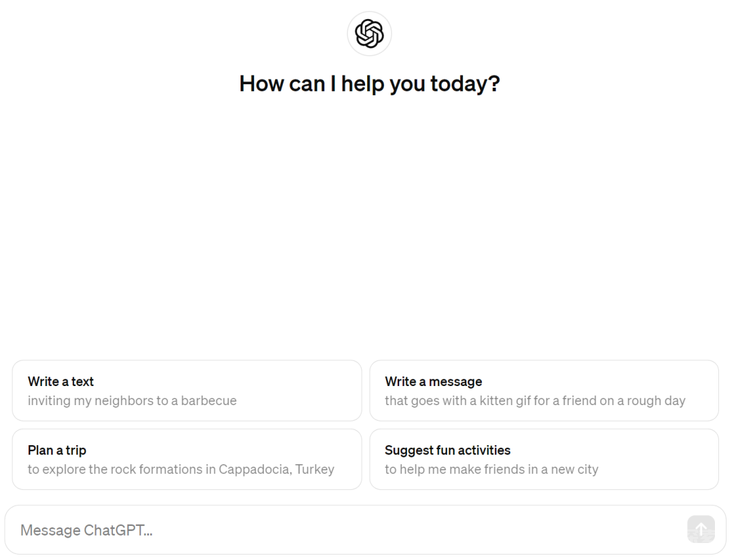Click the bold "Suggest fun activities" title

tap(447, 451)
